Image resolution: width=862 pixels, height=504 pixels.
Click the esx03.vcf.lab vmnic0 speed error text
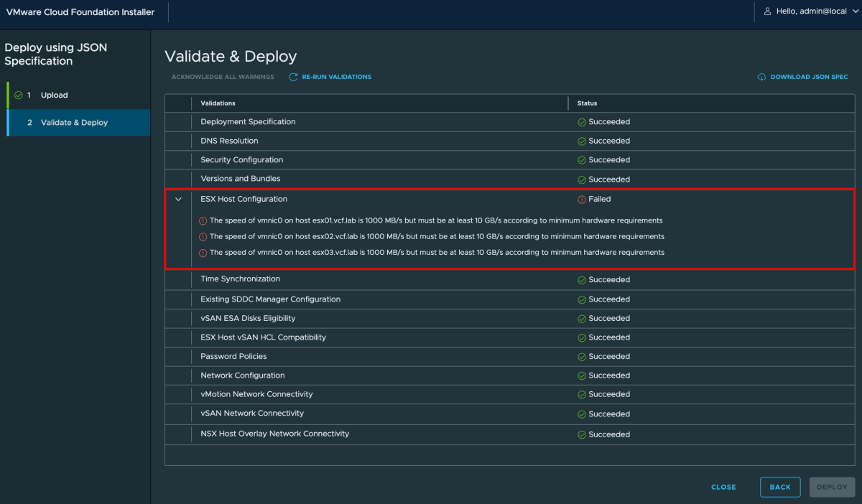click(x=437, y=253)
